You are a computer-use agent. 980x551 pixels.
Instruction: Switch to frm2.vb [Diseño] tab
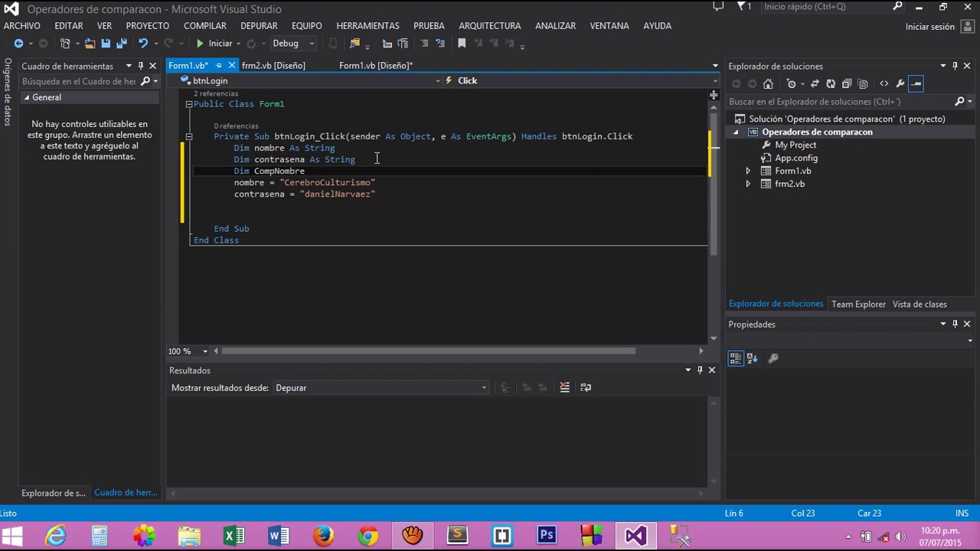click(x=273, y=66)
